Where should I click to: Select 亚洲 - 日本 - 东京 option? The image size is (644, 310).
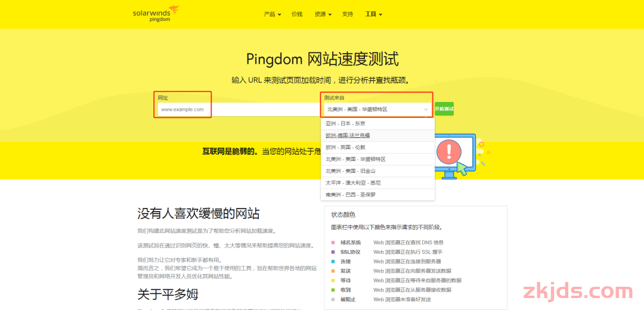(377, 123)
